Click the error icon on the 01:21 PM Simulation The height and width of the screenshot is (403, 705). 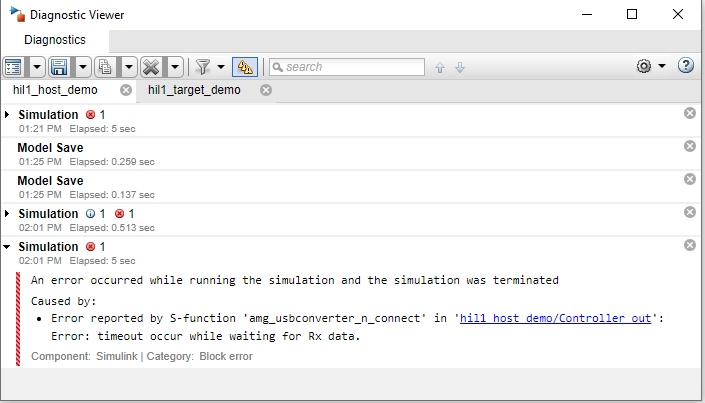(90, 115)
